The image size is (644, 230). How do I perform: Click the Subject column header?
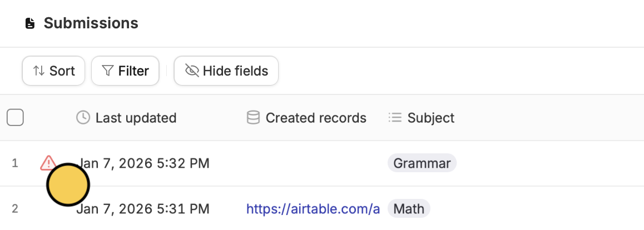coord(430,118)
